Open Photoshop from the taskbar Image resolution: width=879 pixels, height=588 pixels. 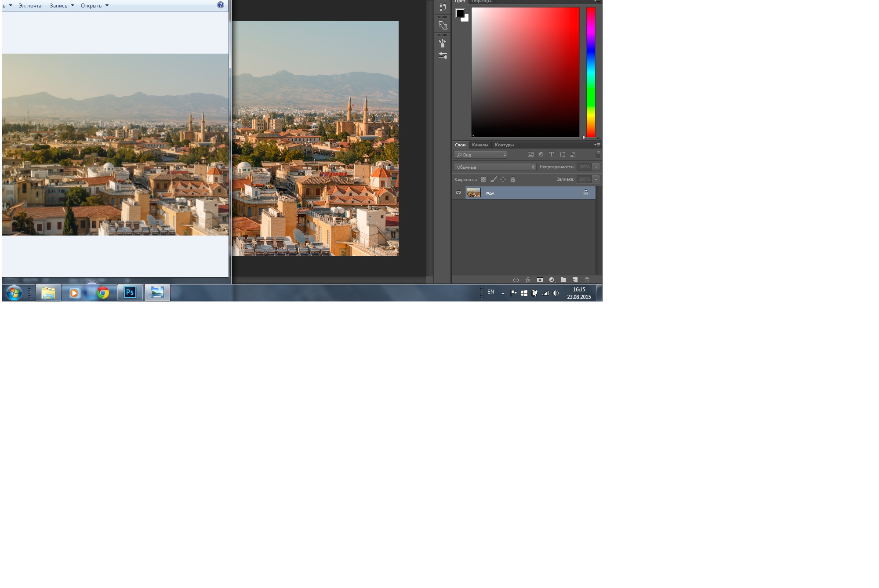click(130, 293)
